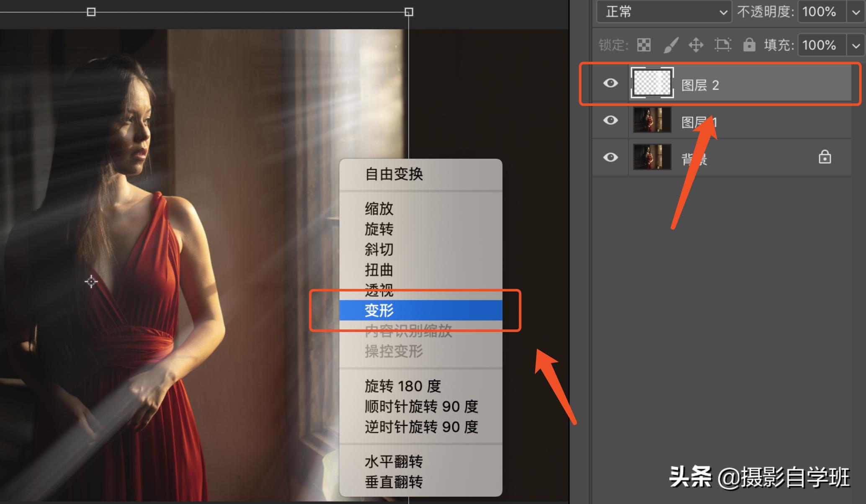Screen dimensions: 866x504
Task: Adjust the 不透明度 100% value
Action: coord(820,11)
